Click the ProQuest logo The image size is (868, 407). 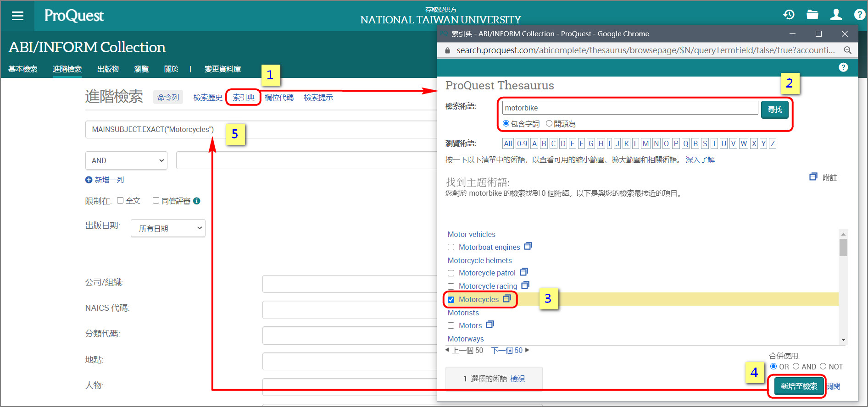point(74,16)
